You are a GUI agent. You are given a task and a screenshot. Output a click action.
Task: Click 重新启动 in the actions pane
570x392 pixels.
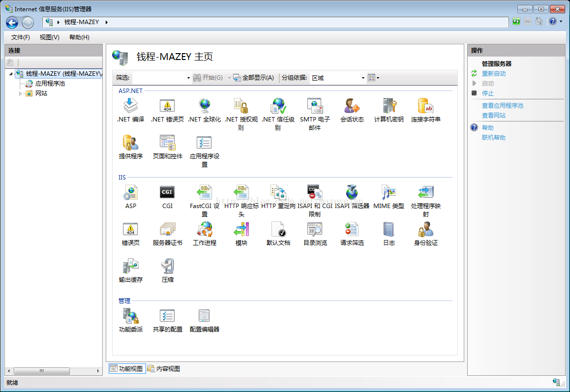[494, 73]
